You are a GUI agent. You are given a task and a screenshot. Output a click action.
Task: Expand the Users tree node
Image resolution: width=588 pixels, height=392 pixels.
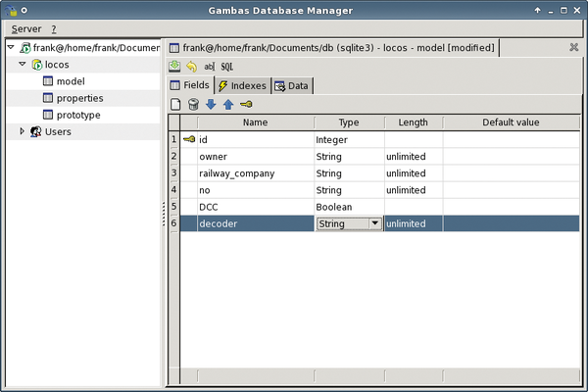click(23, 131)
